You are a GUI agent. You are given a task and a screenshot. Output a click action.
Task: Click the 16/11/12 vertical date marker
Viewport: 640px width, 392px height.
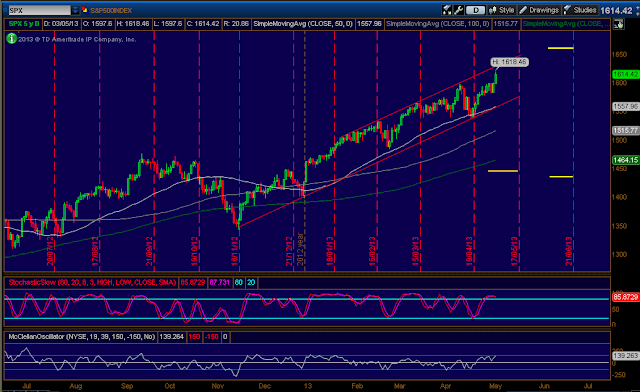235,251
